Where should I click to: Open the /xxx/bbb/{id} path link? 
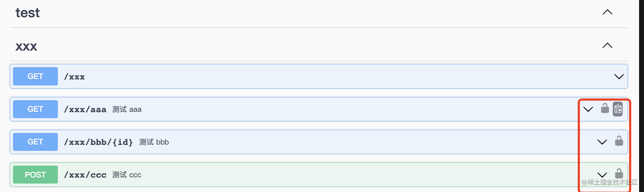pos(99,142)
